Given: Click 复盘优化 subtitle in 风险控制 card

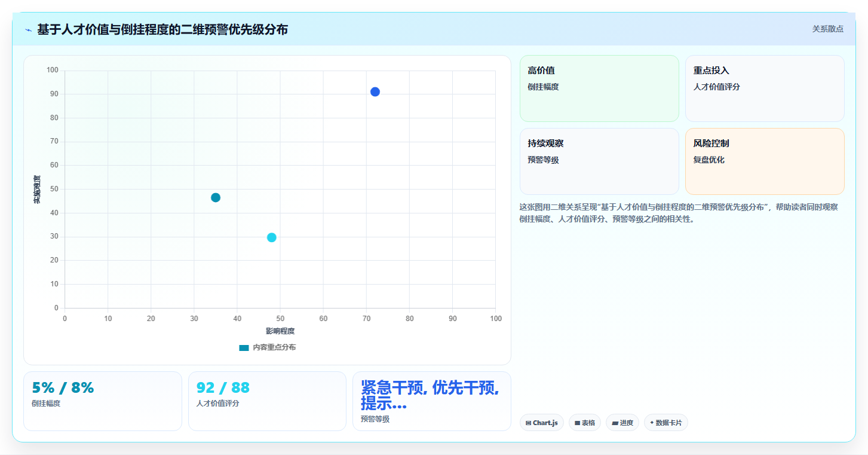Looking at the screenshot, I should coord(708,160).
